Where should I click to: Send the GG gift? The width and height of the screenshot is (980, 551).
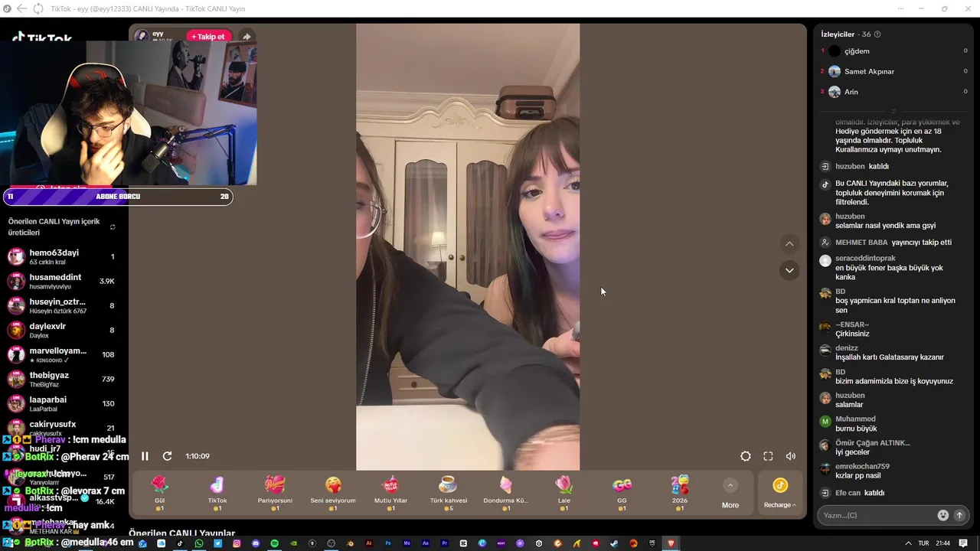[622, 493]
